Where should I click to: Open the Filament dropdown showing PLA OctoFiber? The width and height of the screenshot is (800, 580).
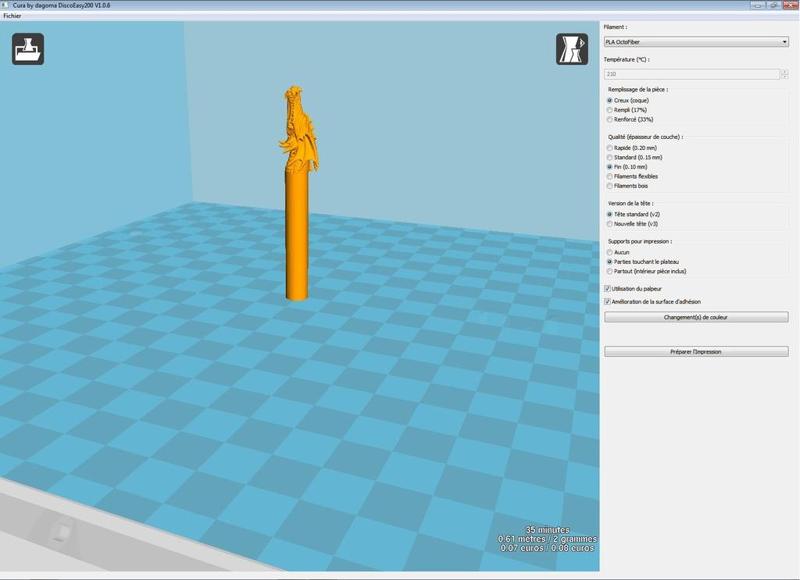696,42
